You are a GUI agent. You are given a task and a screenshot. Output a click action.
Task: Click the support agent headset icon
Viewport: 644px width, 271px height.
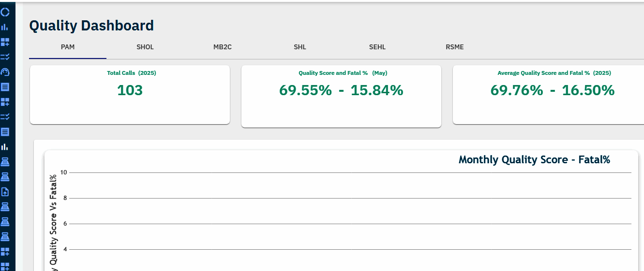tap(5, 72)
